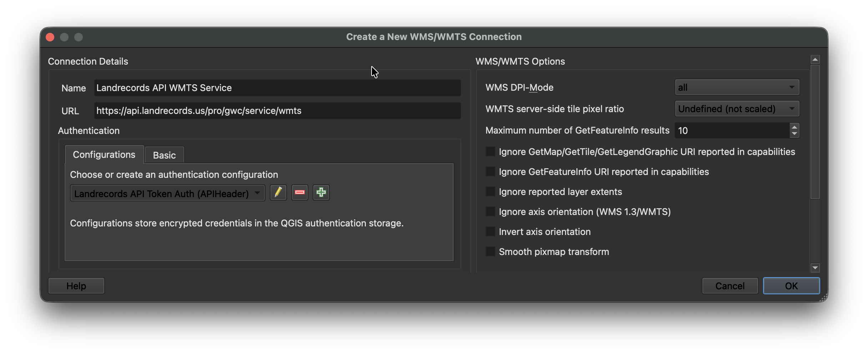This screenshot has height=355, width=868.
Task: Expand WMTS server-side tile pixel ratio dropdown
Action: 737,109
